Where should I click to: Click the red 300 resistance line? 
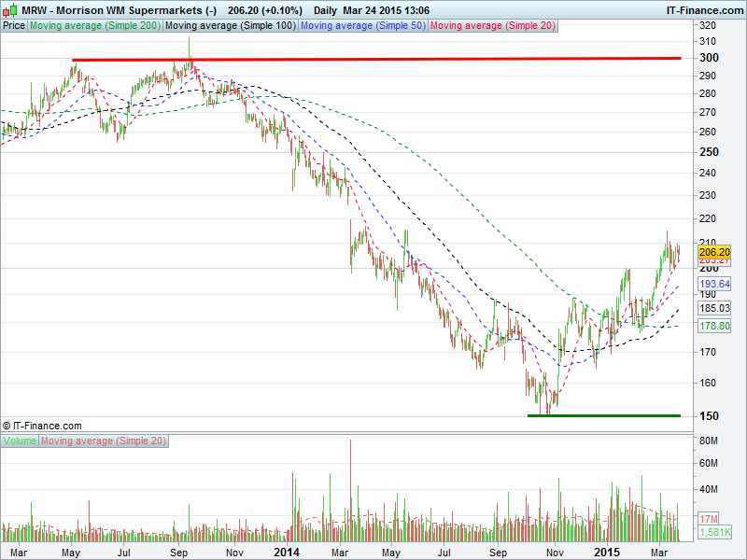tap(373, 59)
